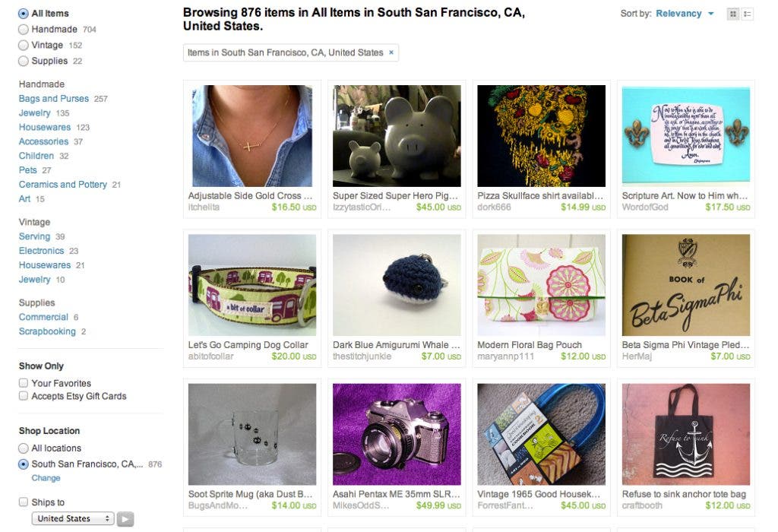This screenshot has height=532, width=778.
Task: View the Asahi Pentax camera listing image
Action: (x=397, y=434)
